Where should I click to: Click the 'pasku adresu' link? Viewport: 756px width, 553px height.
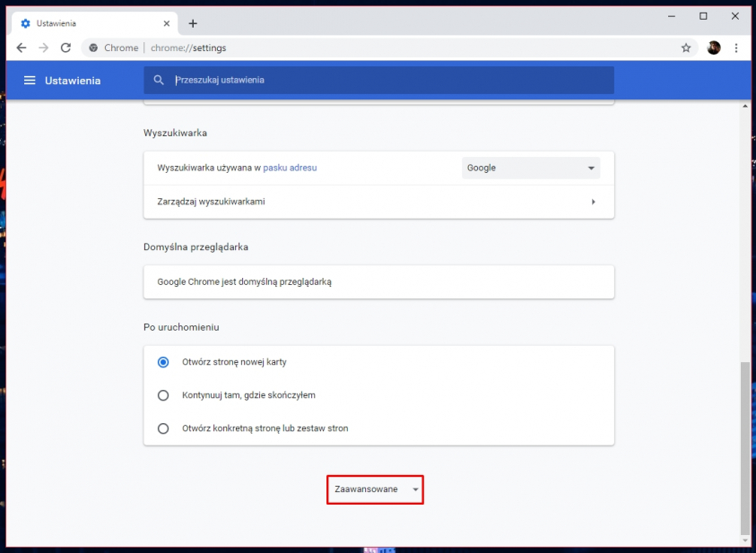(290, 168)
